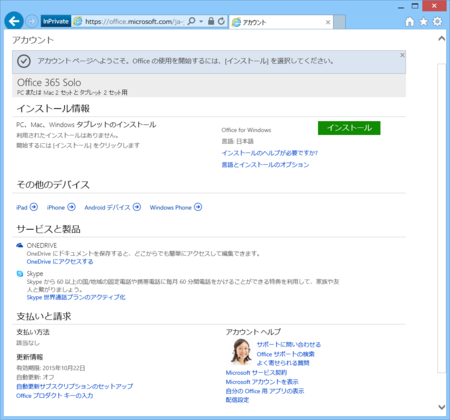Click the checkmark icon in welcome banner
The width and height of the screenshot is (450, 420).
24,61
